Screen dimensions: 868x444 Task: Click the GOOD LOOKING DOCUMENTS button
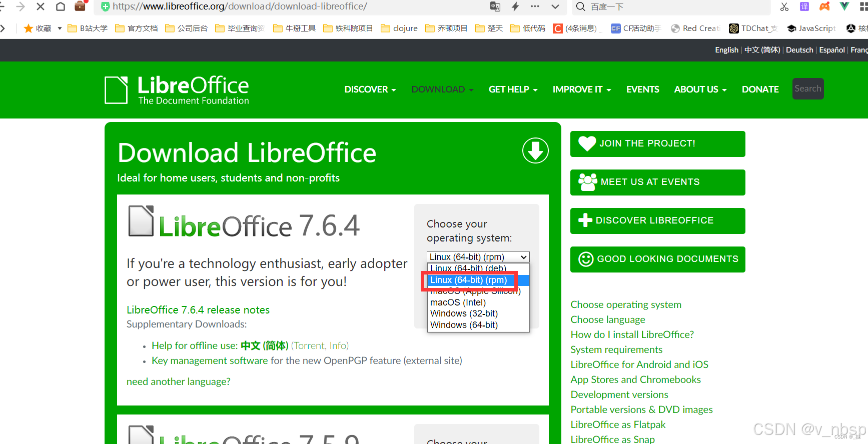pos(657,259)
